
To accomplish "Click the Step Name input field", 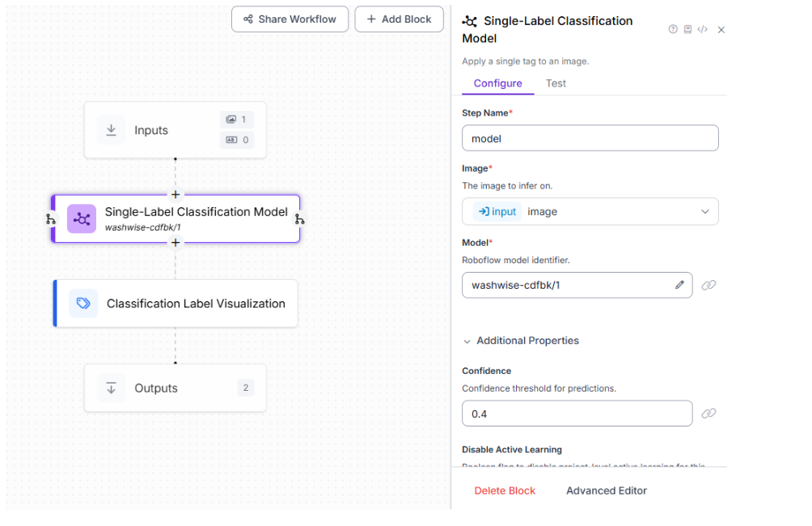I will 590,138.
